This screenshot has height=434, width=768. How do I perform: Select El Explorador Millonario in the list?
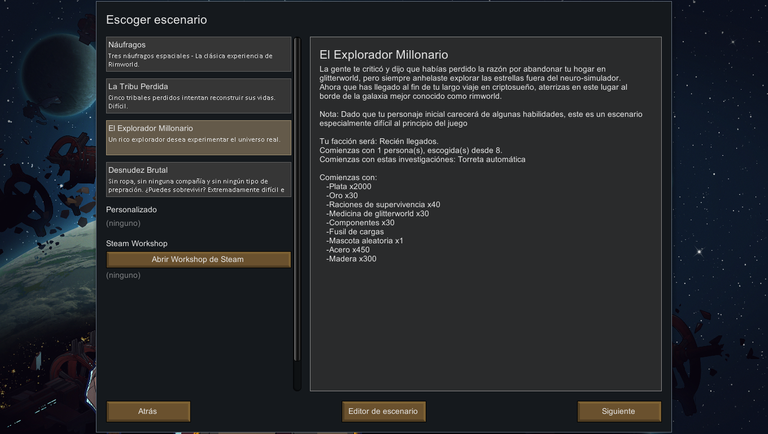coord(198,138)
